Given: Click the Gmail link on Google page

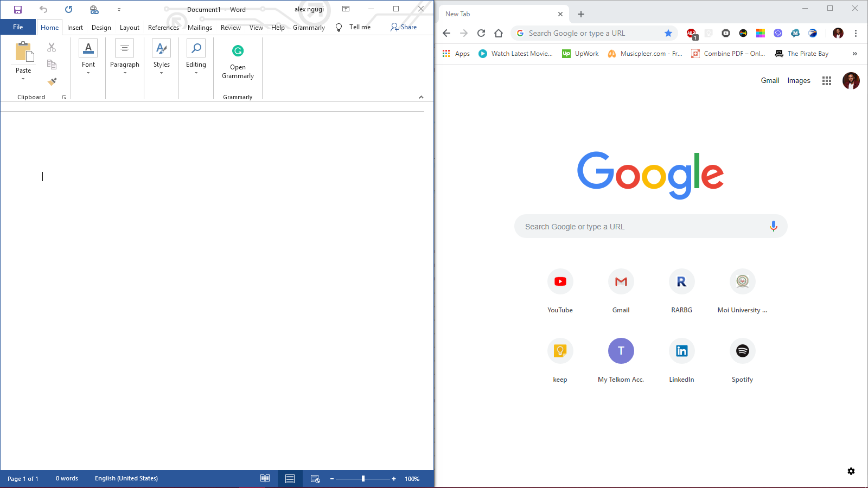Looking at the screenshot, I should point(770,80).
